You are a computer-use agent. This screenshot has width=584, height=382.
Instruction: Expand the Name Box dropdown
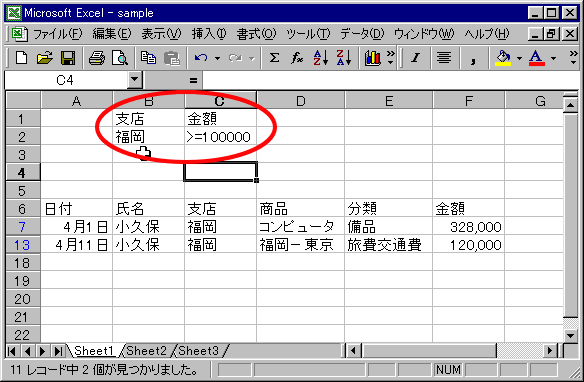pos(134,80)
